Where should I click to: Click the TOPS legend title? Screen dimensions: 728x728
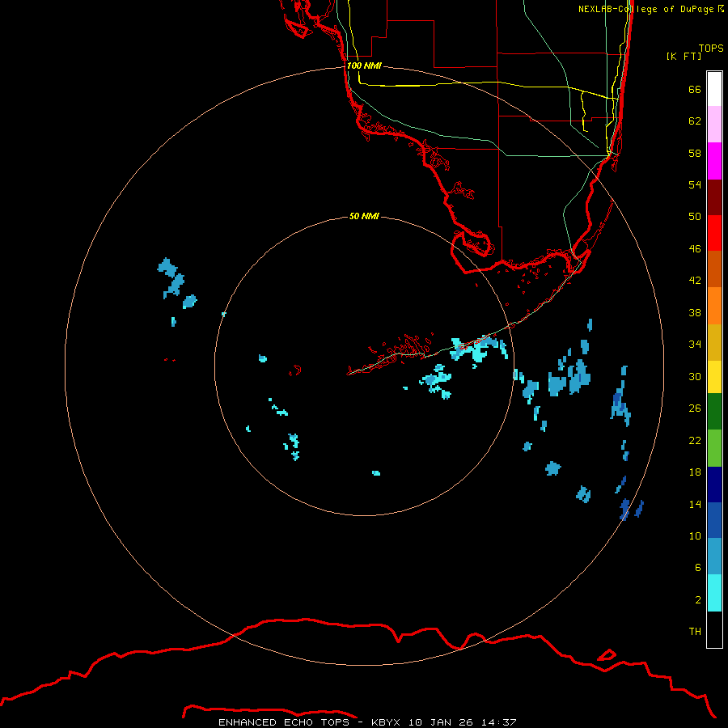tap(711, 48)
